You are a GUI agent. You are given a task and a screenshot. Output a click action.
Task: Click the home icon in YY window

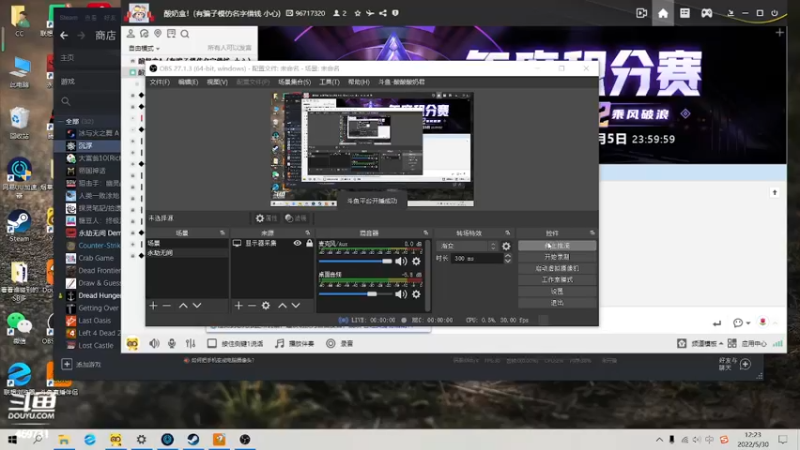[663, 13]
